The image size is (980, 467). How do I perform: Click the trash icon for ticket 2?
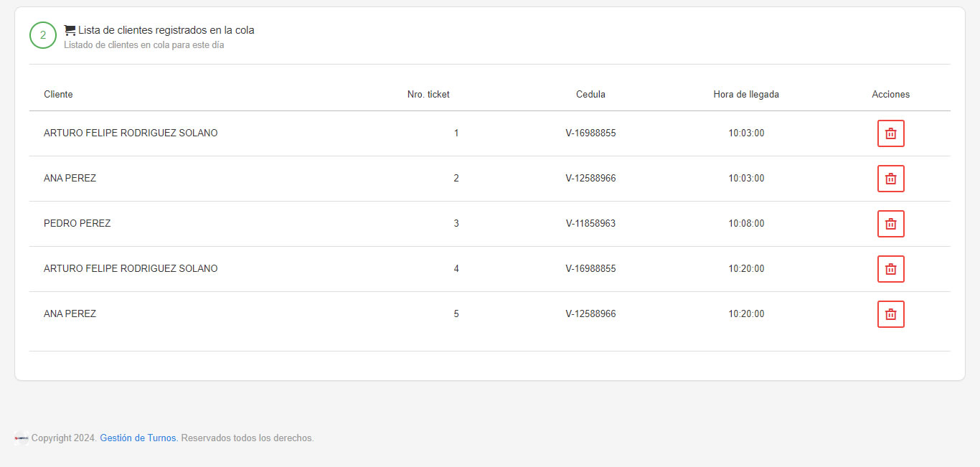click(890, 179)
